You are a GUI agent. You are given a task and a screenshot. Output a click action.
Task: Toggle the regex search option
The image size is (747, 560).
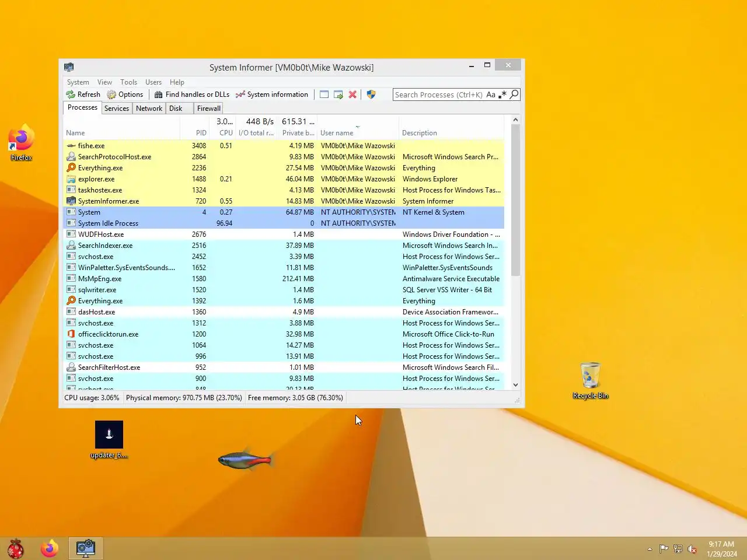502,94
